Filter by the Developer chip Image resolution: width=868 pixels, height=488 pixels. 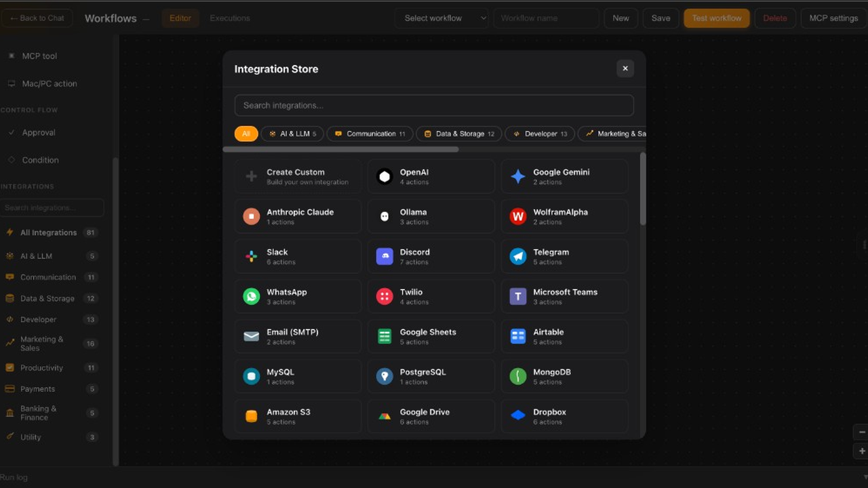(540, 134)
